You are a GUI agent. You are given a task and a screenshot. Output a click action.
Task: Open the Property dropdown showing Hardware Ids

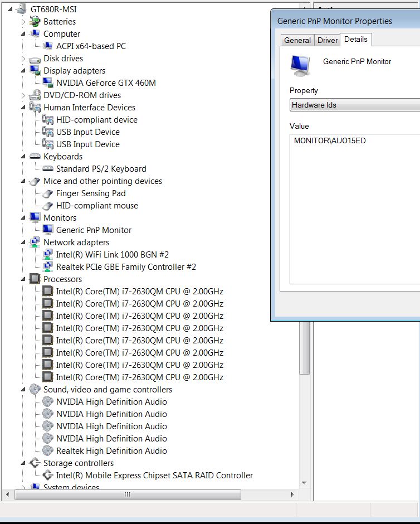[355, 105]
